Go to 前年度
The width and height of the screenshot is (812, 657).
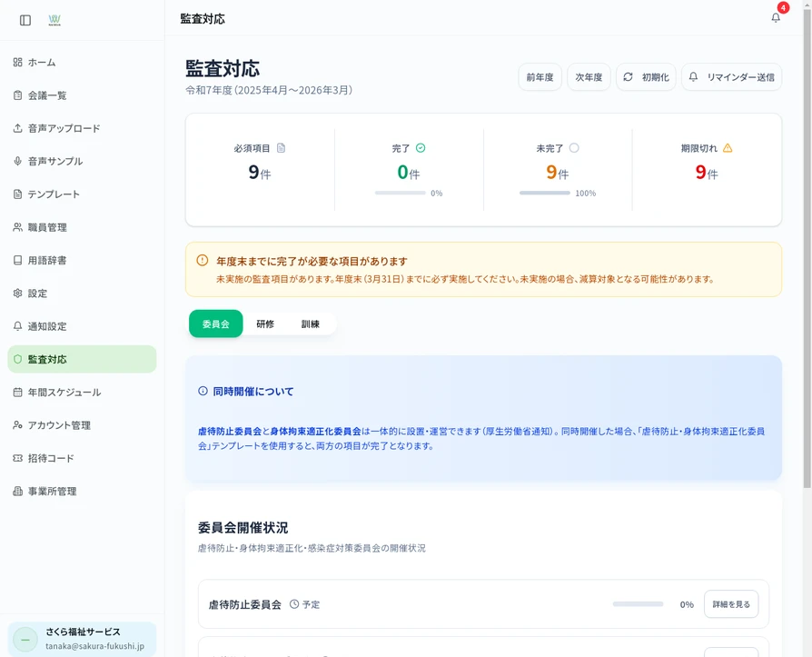(540, 77)
